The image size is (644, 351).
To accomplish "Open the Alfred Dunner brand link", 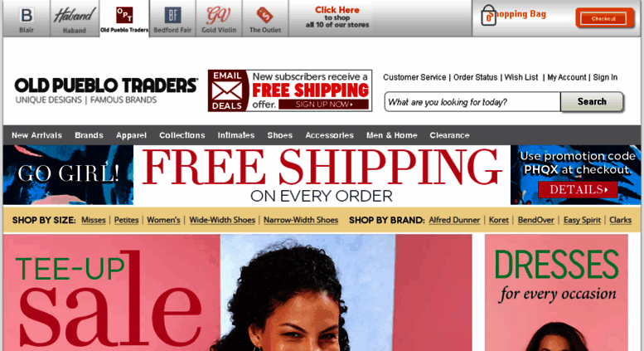I will point(454,220).
